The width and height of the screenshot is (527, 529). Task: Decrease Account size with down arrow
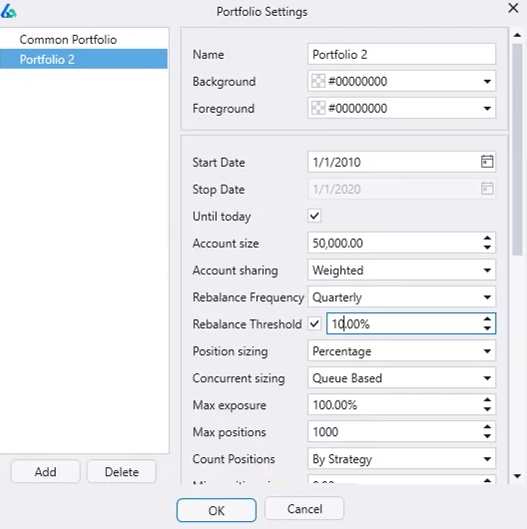point(487,247)
